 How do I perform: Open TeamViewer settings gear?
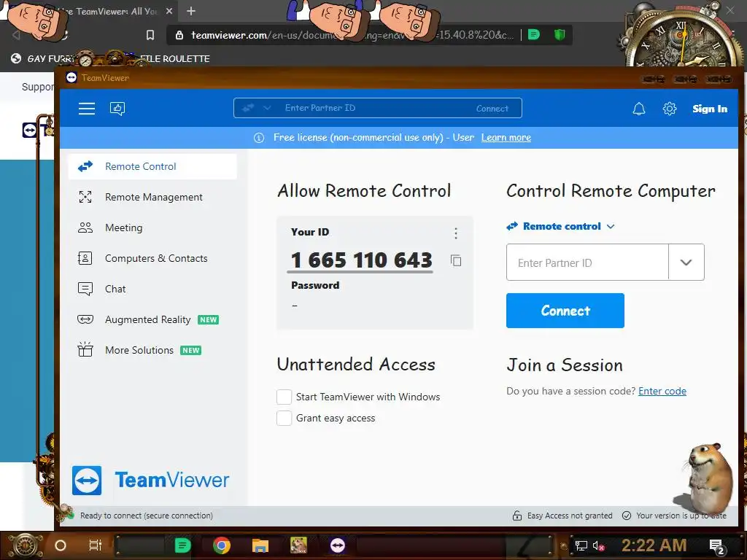(670, 109)
